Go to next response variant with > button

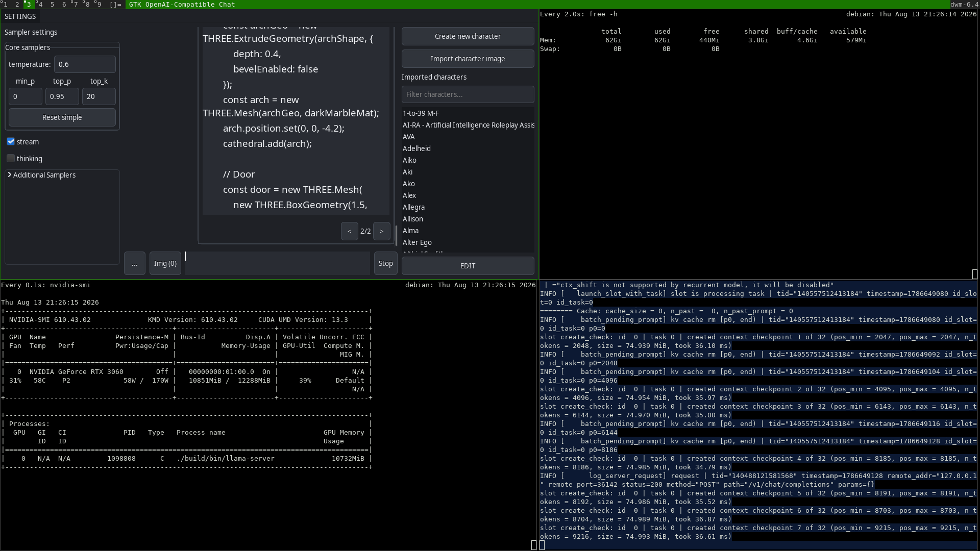click(381, 231)
